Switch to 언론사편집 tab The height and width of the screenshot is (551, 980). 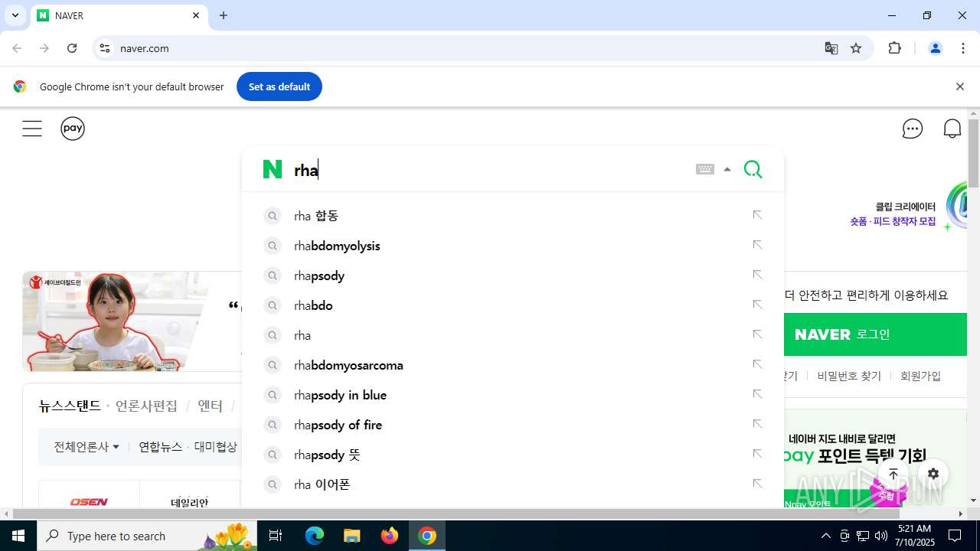pyautogui.click(x=146, y=406)
